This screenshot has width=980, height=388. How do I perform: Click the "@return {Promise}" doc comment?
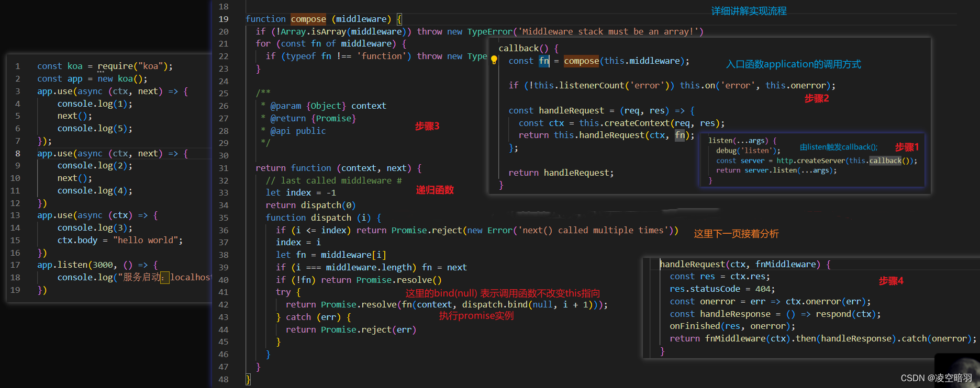[x=313, y=119]
